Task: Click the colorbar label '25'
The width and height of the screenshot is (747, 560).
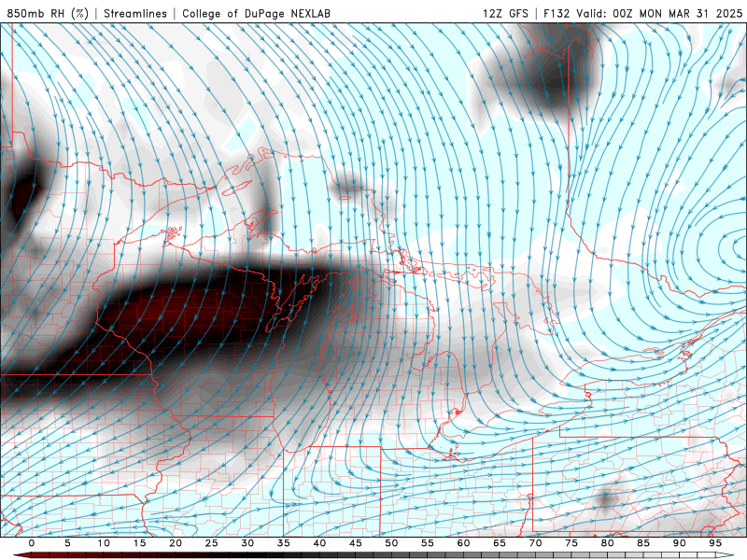Action: click(x=212, y=543)
